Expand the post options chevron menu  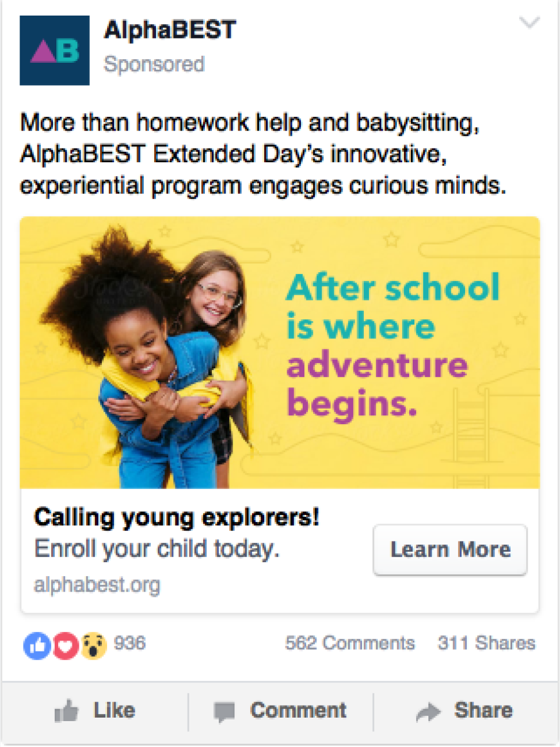529,23
